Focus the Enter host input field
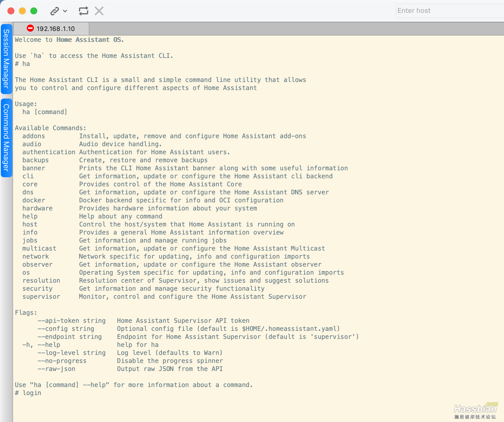504x422 pixels. [450, 11]
